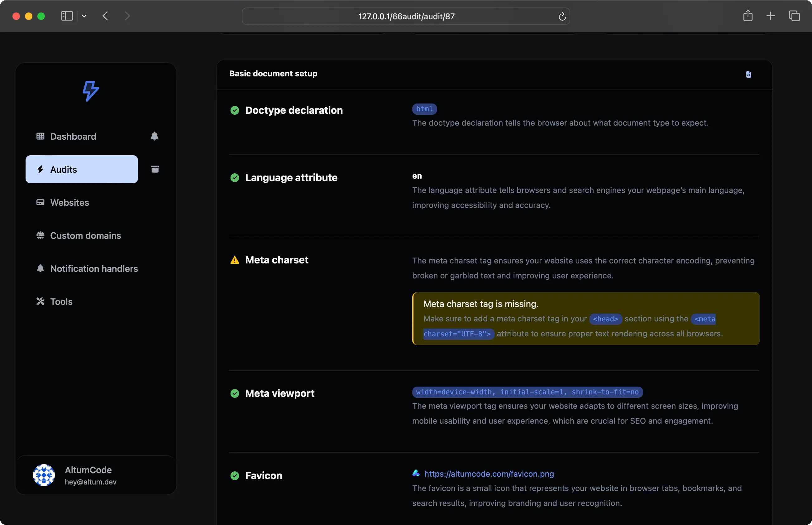812x525 pixels.
Task: Expand the sidebar dropdown chevron in toolbar
Action: point(84,16)
